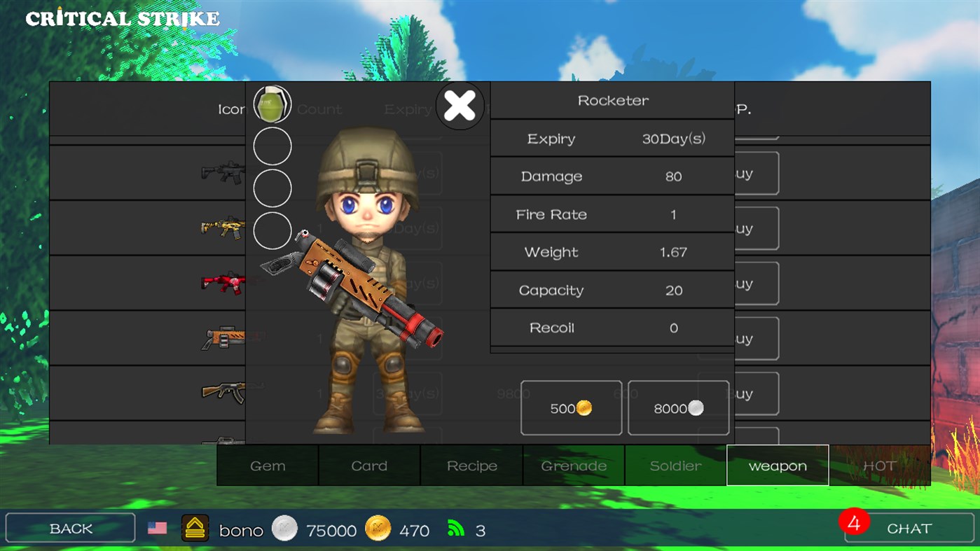Click the silver coin currency icon
Screen dimensions: 980x551
(284, 529)
